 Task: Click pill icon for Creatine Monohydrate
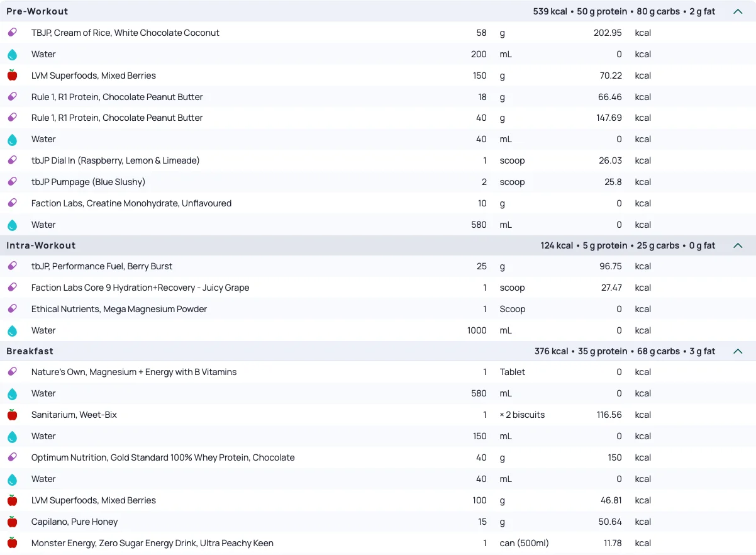[x=12, y=203]
